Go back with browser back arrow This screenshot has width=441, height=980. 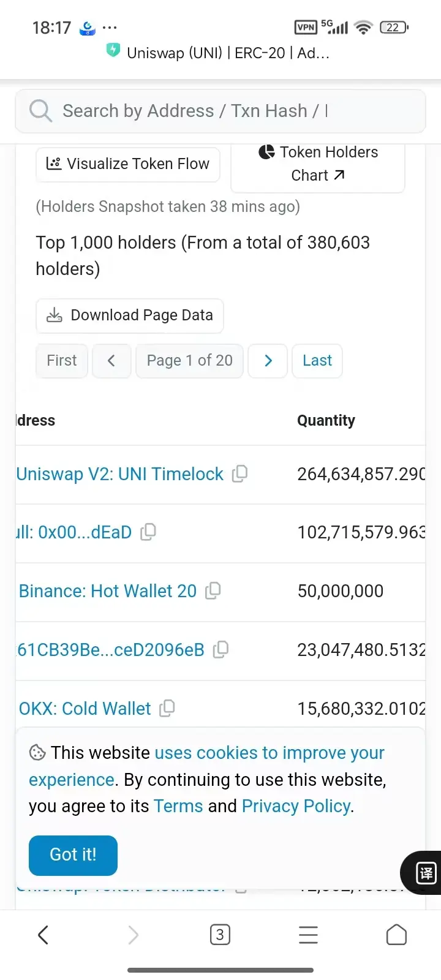click(43, 935)
